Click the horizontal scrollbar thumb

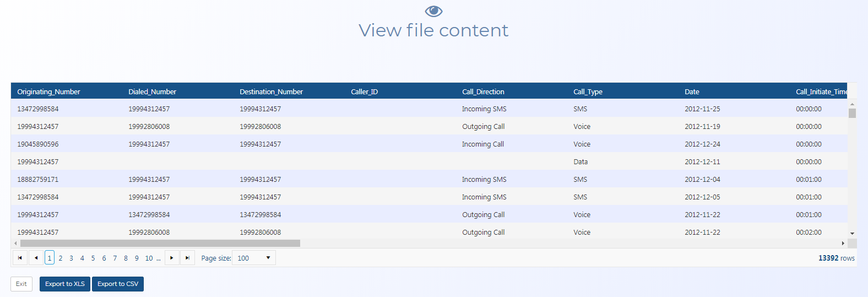pos(160,243)
